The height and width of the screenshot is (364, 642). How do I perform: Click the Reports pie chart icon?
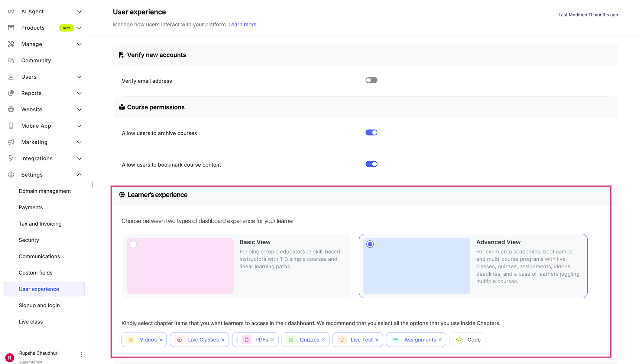coord(11,93)
